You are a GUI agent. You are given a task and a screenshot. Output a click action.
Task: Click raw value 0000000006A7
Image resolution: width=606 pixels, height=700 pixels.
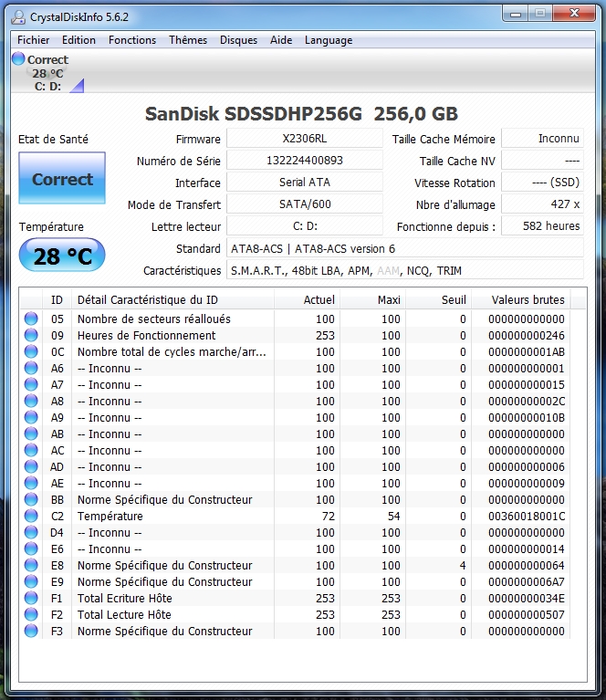pyautogui.click(x=527, y=581)
